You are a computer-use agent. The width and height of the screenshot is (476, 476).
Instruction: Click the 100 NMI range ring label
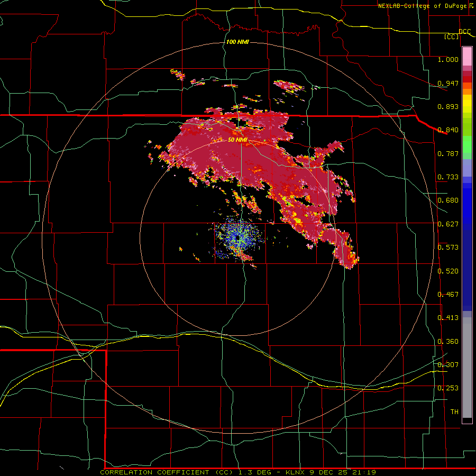(237, 42)
